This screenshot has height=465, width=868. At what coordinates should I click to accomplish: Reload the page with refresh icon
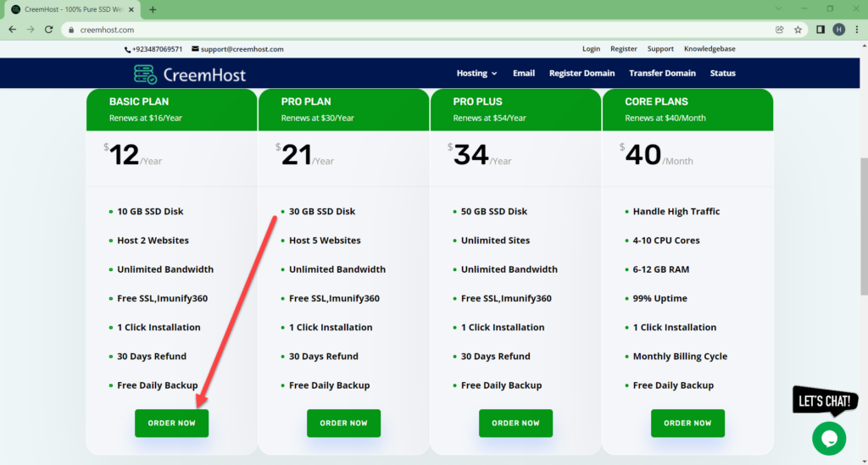click(x=48, y=30)
